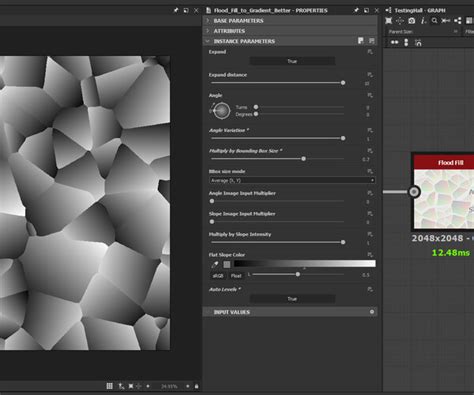
Task: Click the Instance Parameters preset icon
Action: pyautogui.click(x=361, y=41)
